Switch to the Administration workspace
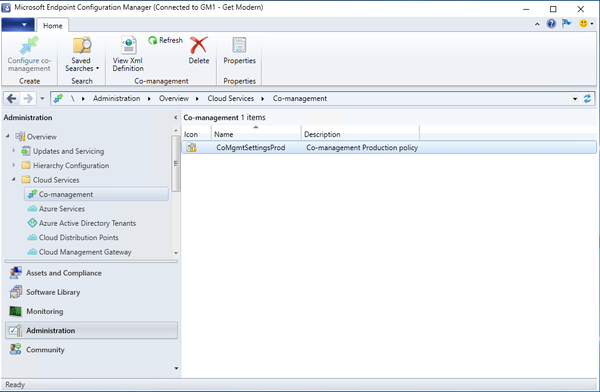The image size is (600, 392). [91, 330]
